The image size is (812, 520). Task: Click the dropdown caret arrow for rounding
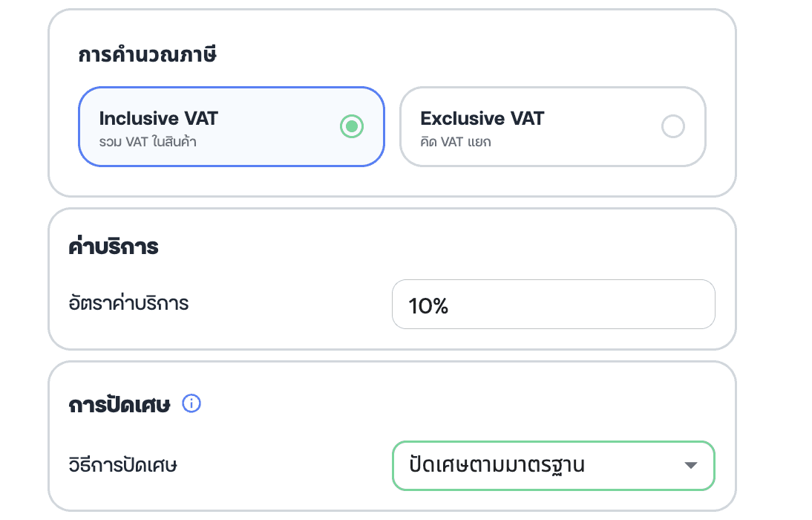690,465
